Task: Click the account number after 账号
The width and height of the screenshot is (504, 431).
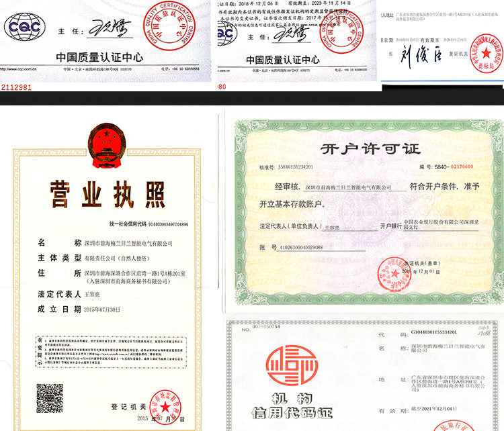Action: click(x=301, y=248)
